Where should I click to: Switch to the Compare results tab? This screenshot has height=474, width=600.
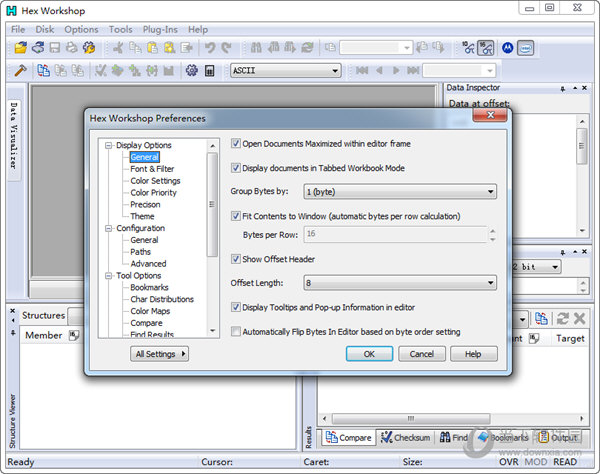349,437
